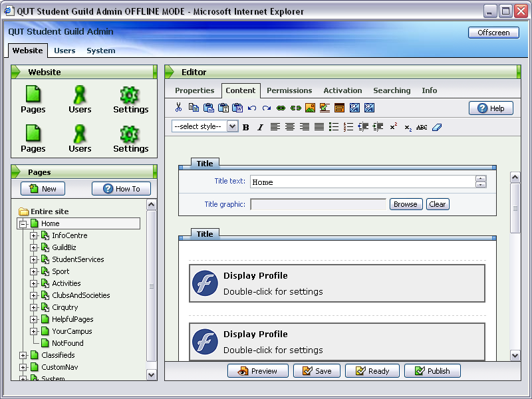Mark page as Ready

372,371
